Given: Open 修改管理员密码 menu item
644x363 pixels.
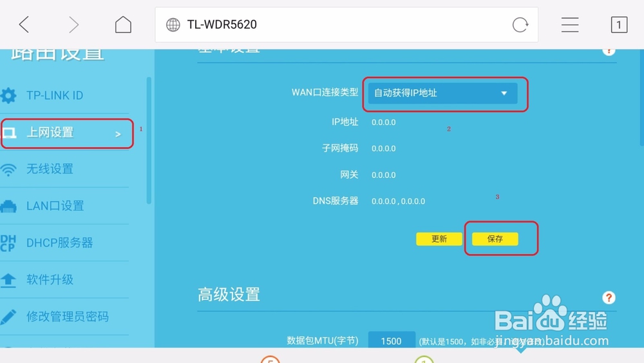Looking at the screenshot, I should pos(64,317).
